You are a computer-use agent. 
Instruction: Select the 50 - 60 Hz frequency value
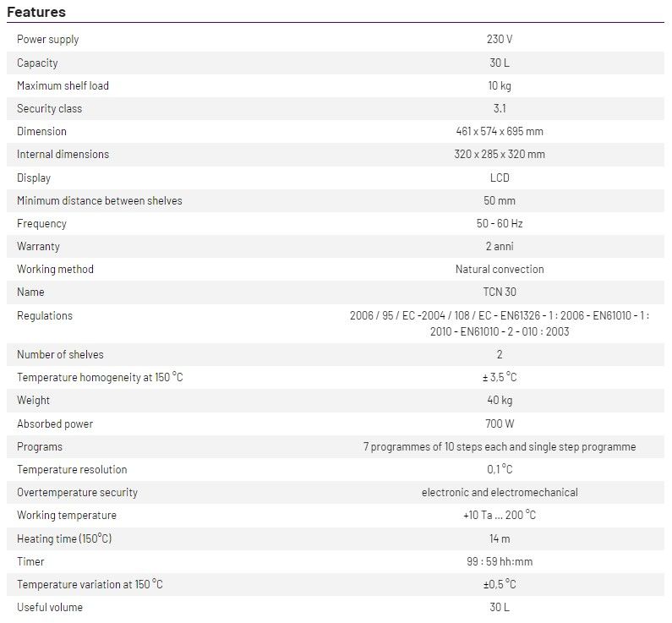point(499,223)
